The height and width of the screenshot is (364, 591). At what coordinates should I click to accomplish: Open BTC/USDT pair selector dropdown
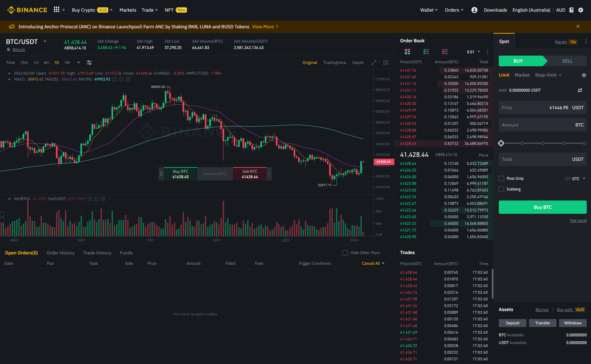click(x=45, y=41)
